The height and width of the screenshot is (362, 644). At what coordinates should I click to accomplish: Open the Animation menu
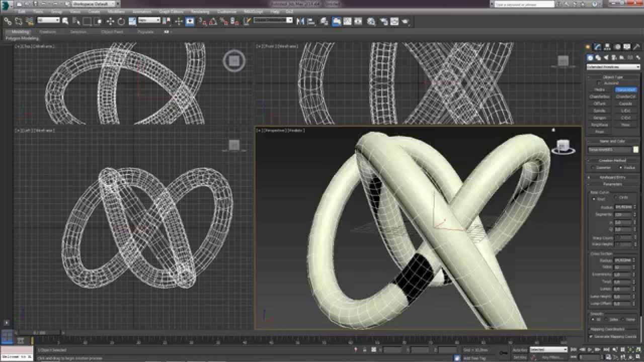(x=141, y=11)
